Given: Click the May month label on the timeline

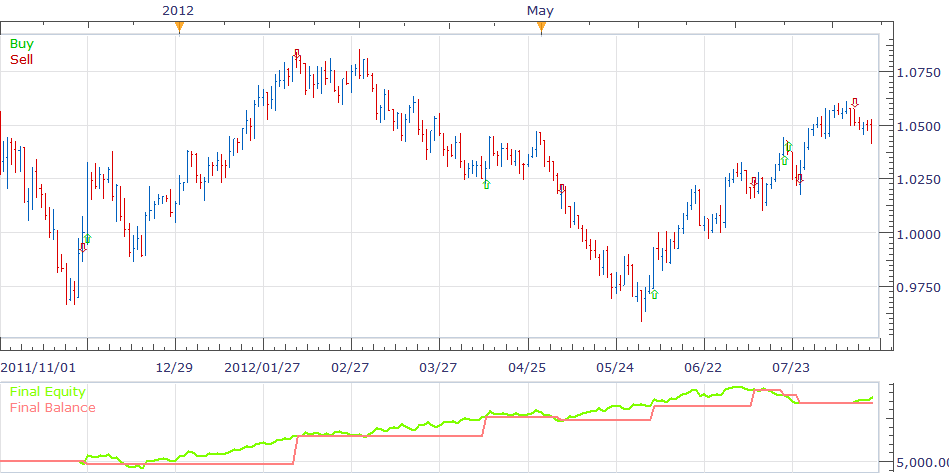Looking at the screenshot, I should pos(540,10).
